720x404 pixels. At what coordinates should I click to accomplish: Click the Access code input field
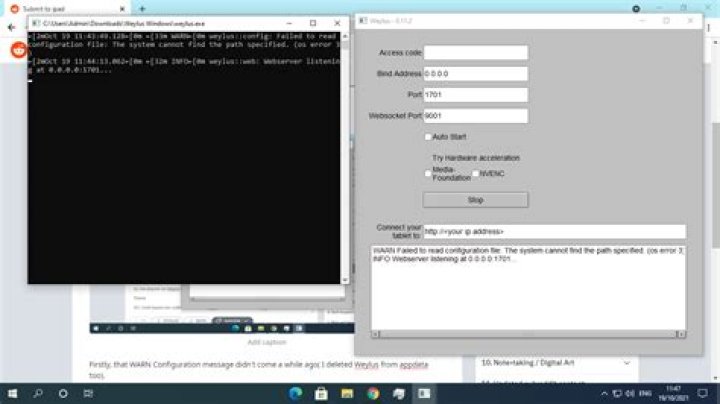click(476, 52)
